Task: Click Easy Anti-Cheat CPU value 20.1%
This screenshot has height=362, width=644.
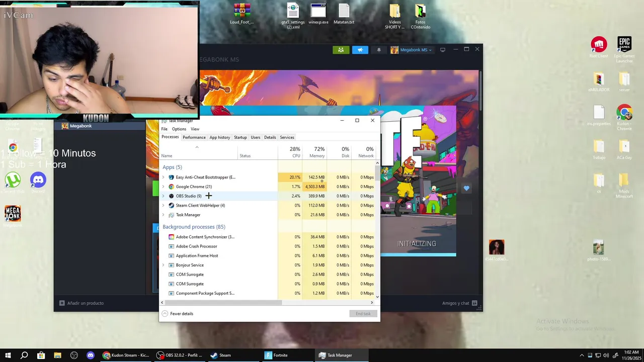Action: pos(290,177)
